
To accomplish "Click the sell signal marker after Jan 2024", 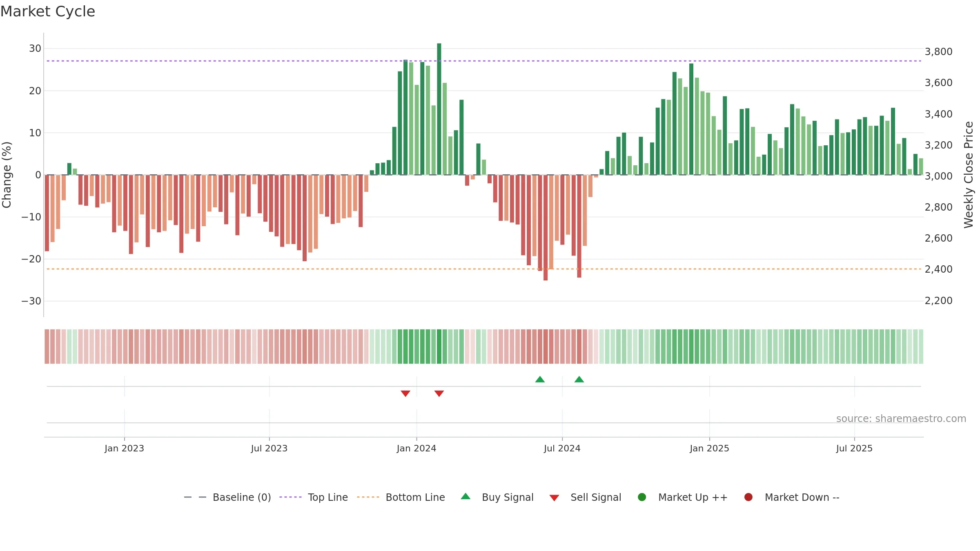I will (x=439, y=393).
